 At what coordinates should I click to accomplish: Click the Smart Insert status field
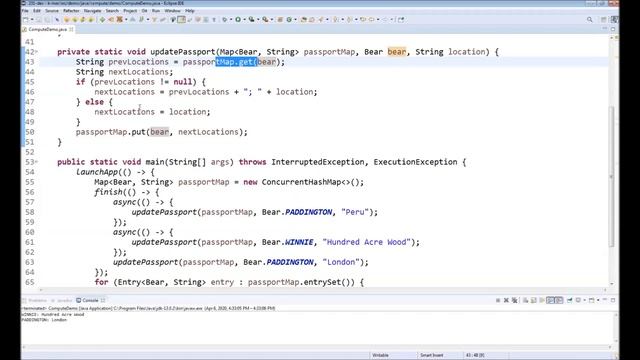(441, 355)
